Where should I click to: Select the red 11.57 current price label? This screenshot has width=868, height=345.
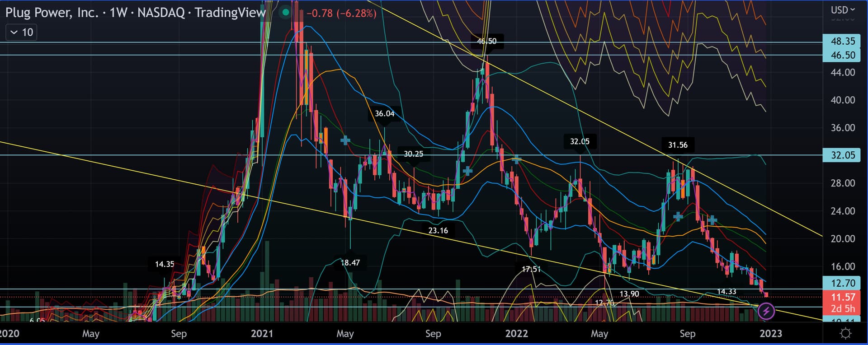coord(843,297)
